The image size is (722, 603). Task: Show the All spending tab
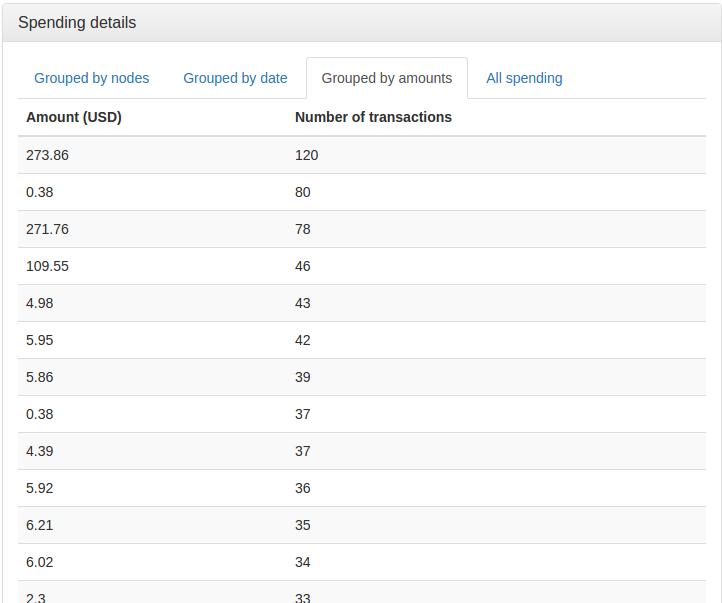click(524, 78)
